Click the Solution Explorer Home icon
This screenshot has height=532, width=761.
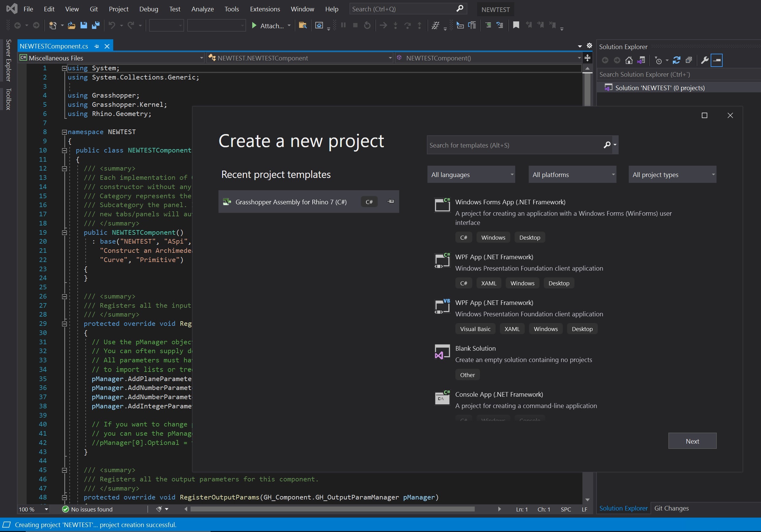click(629, 60)
